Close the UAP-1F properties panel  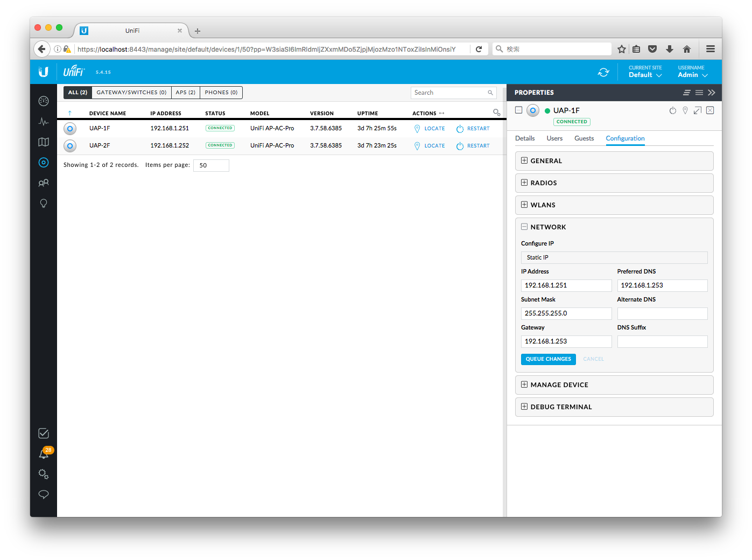(710, 110)
